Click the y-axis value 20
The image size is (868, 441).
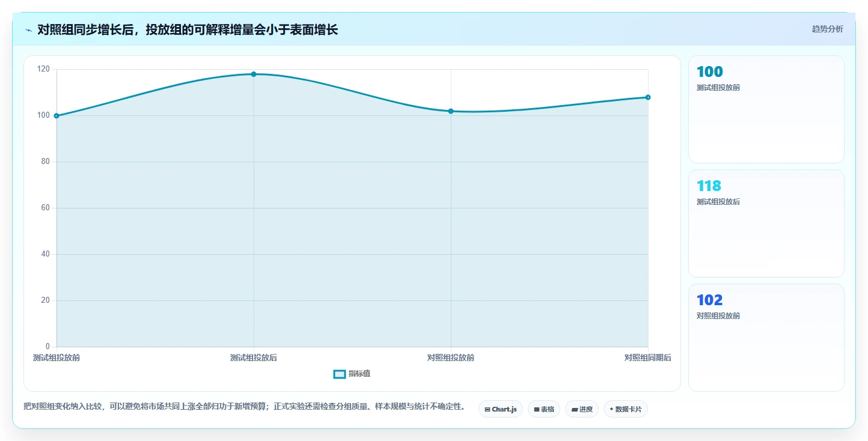(x=46, y=300)
